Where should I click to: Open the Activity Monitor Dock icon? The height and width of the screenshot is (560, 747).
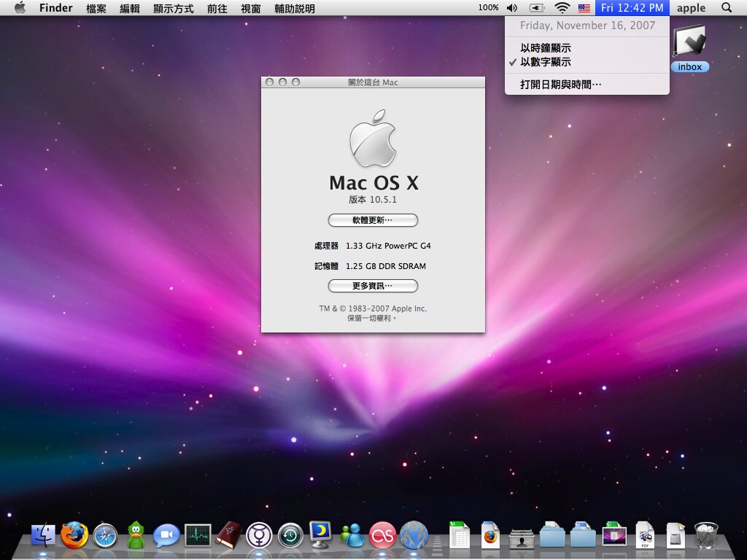coord(197,536)
